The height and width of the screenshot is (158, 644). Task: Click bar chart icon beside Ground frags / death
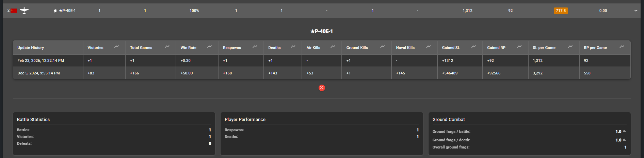click(x=625, y=140)
